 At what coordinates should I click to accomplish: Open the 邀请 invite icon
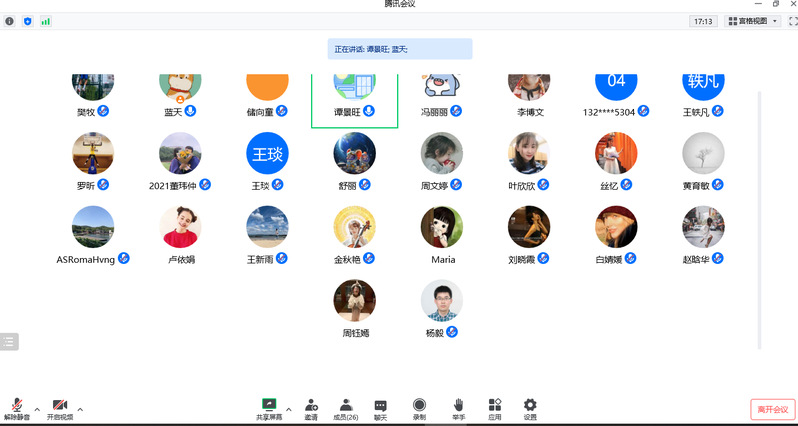tap(311, 407)
